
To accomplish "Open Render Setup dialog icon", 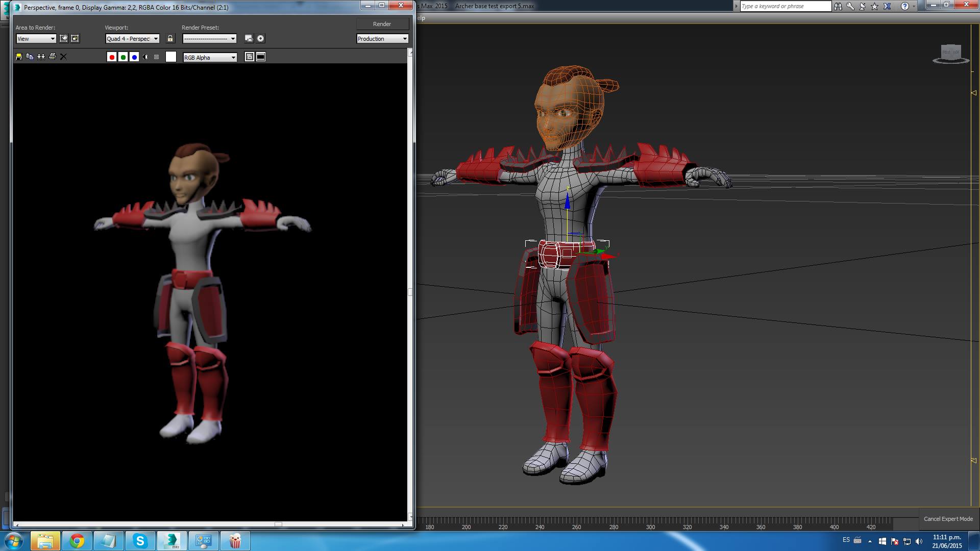I will tap(249, 39).
